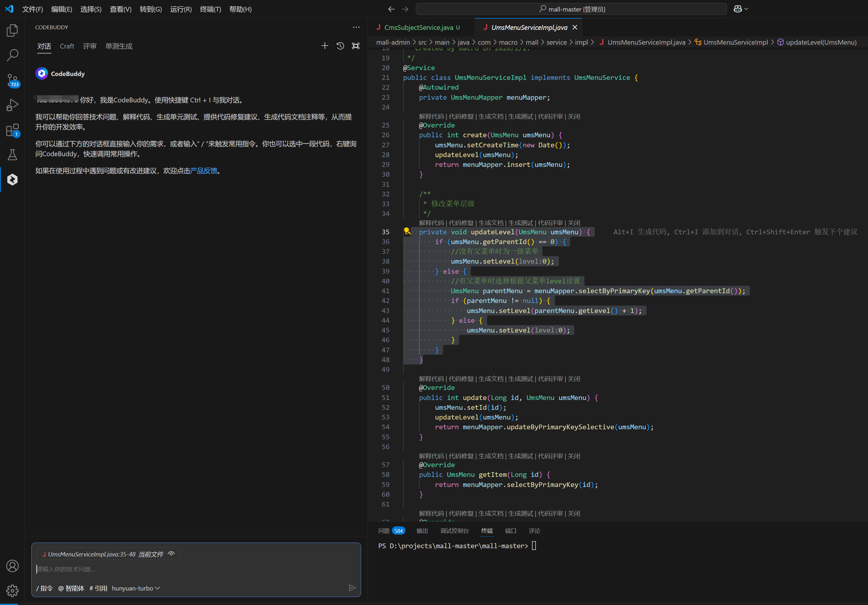Open the Run and Debug view
Image resolution: width=868 pixels, height=605 pixels.
12,105
